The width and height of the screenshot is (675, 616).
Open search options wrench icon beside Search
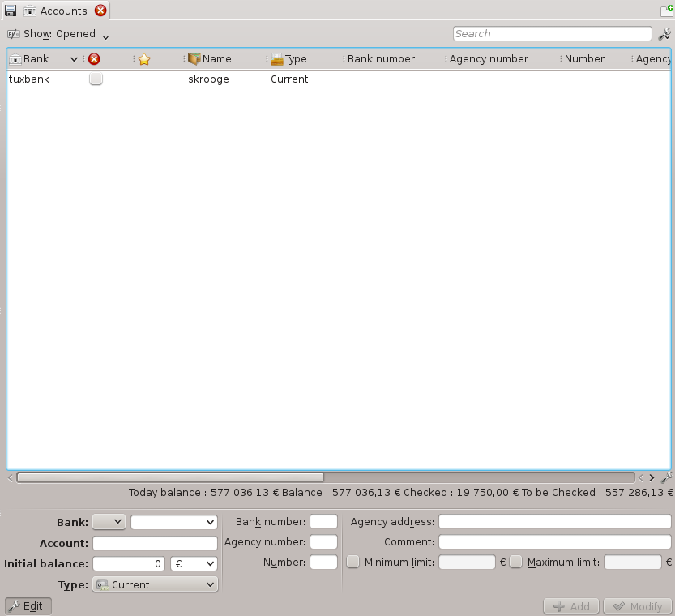664,34
